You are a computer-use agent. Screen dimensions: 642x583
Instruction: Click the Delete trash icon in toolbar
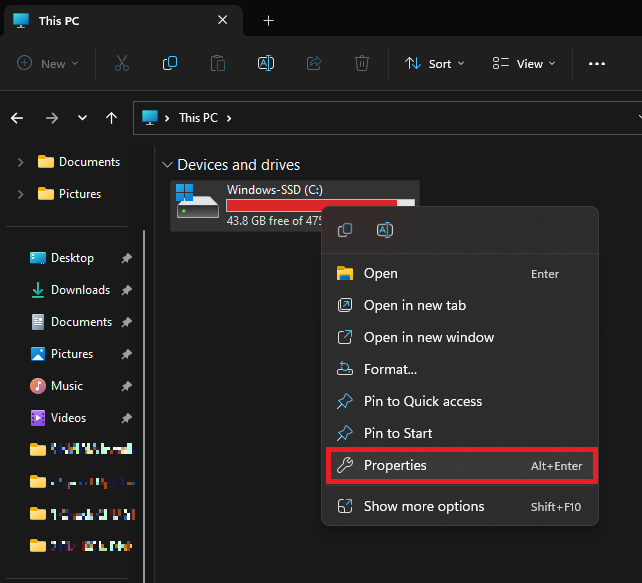tap(362, 63)
